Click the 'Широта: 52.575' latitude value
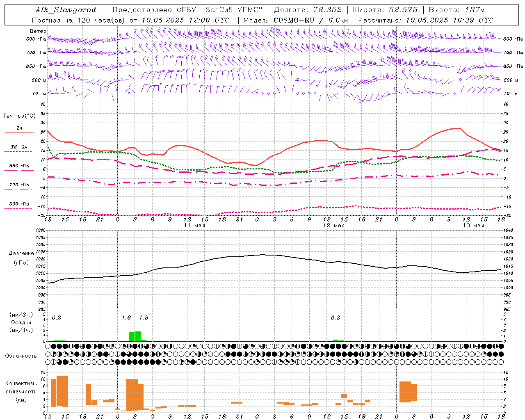The image size is (525, 420). pos(385,10)
